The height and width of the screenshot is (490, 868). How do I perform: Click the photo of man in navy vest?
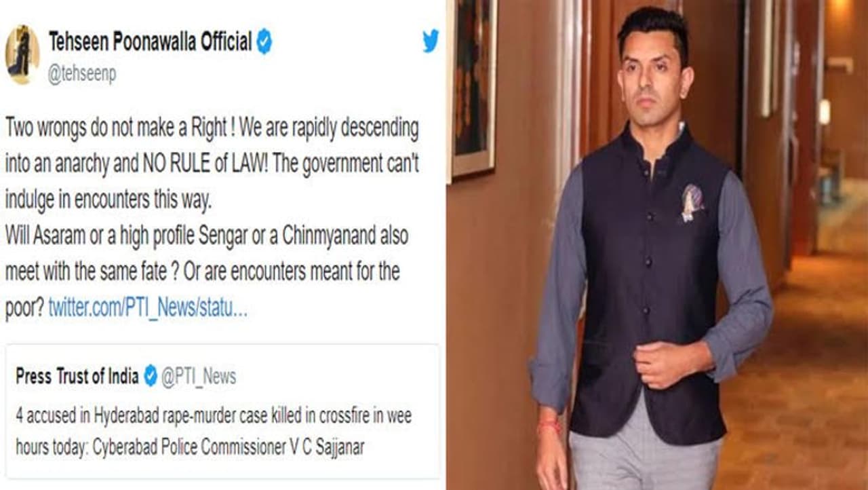tap(657, 245)
